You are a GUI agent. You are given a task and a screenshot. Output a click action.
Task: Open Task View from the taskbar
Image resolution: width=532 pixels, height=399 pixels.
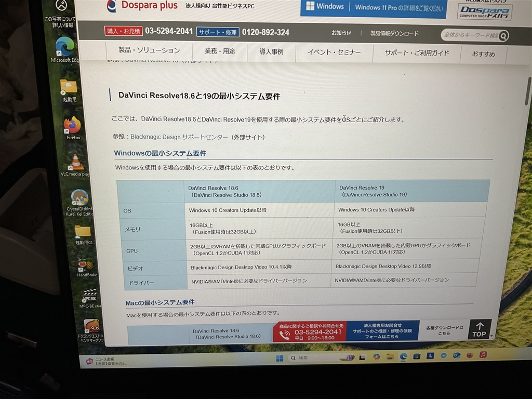(362, 357)
